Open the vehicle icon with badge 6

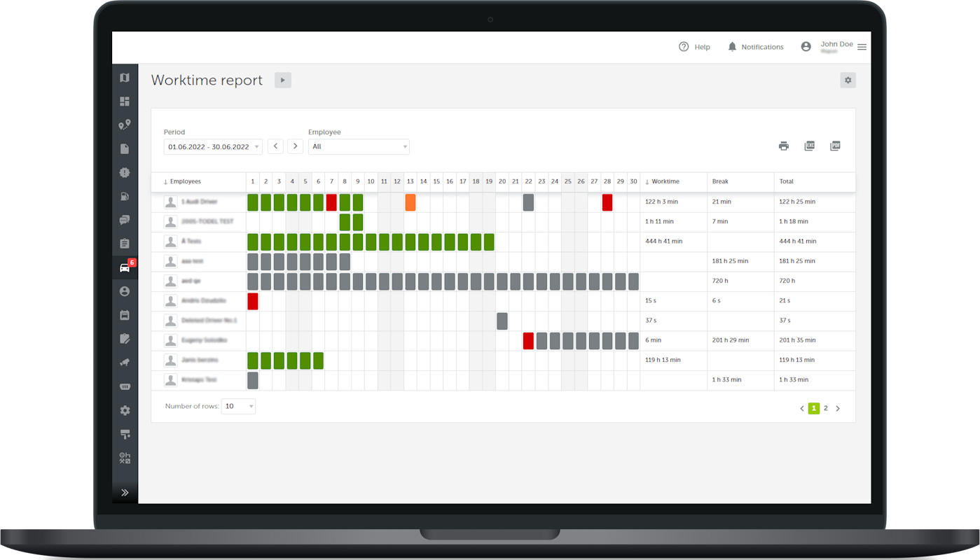click(x=125, y=268)
